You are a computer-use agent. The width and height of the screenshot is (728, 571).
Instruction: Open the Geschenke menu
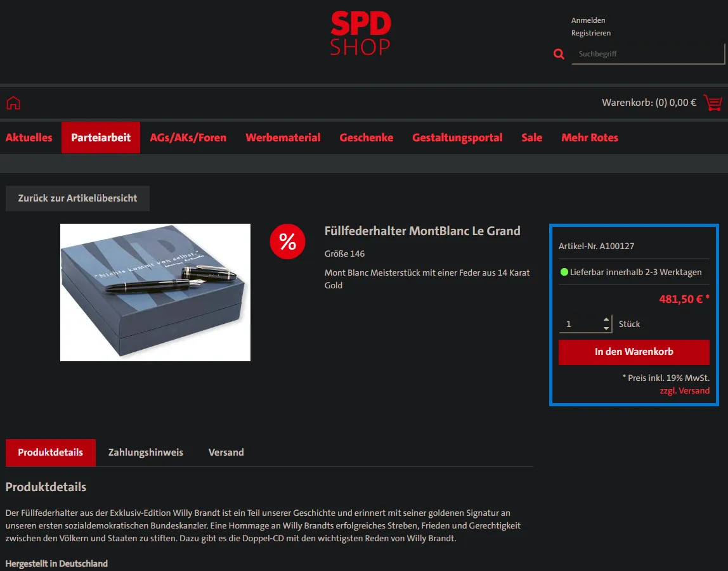(367, 138)
